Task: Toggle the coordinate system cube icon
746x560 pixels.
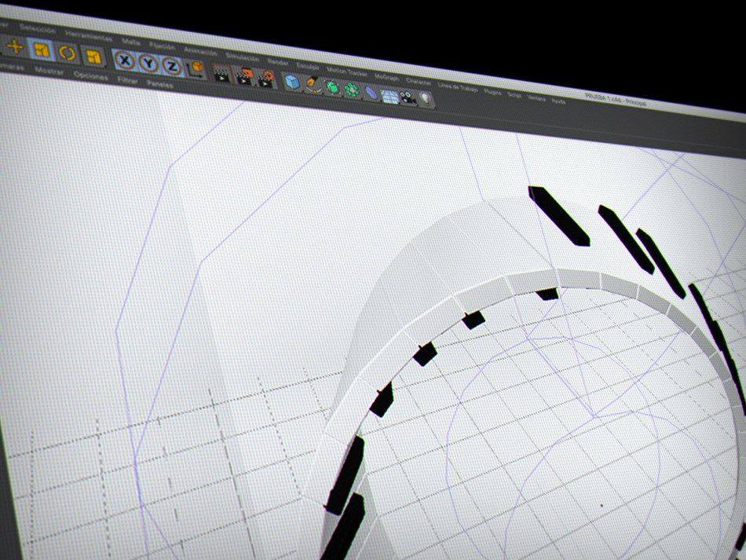Action: (x=195, y=69)
